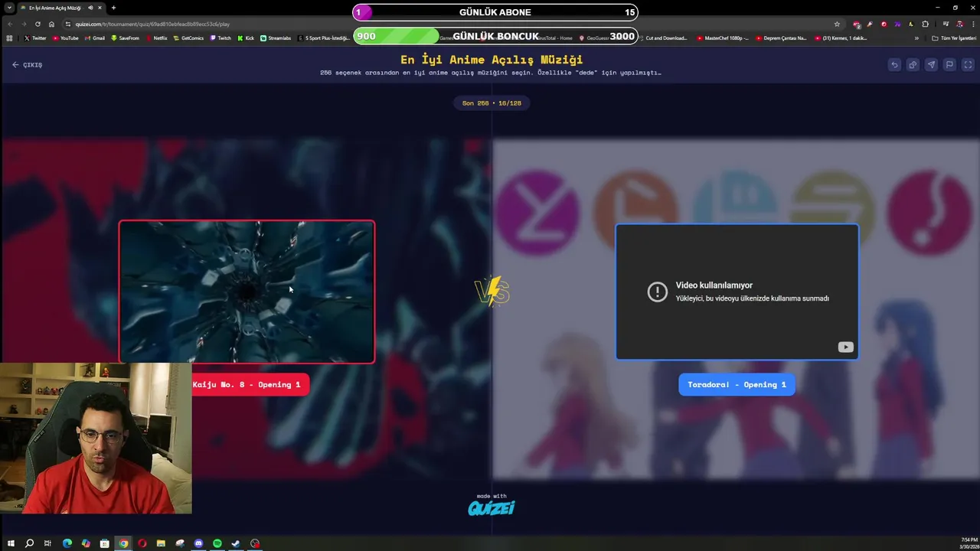Viewport: 980px width, 551px height.
Task: Open the Netflix bookmark
Action: point(156,38)
